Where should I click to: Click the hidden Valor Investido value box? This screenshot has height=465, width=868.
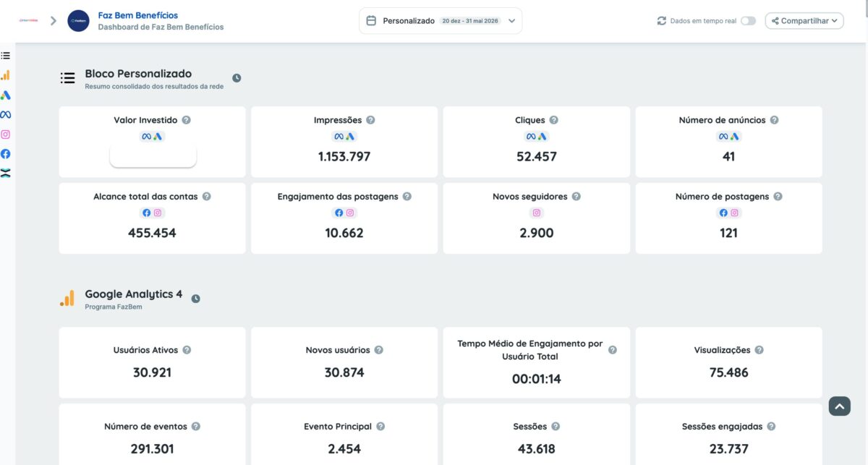(153, 155)
